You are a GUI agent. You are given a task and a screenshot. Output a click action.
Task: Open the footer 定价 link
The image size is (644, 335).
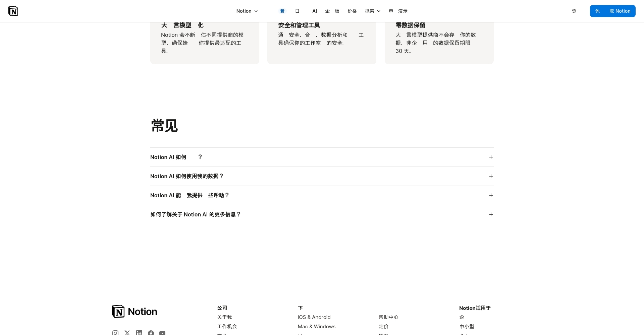point(384,327)
